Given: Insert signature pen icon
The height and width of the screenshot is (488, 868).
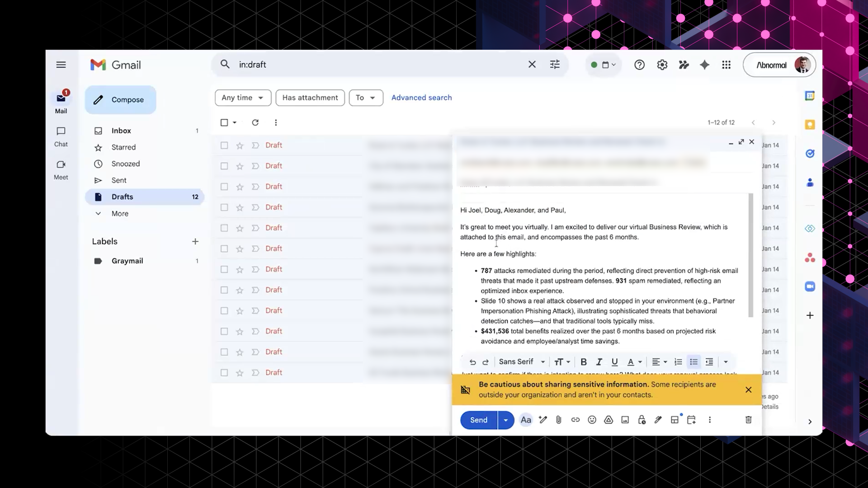Looking at the screenshot, I should (658, 420).
